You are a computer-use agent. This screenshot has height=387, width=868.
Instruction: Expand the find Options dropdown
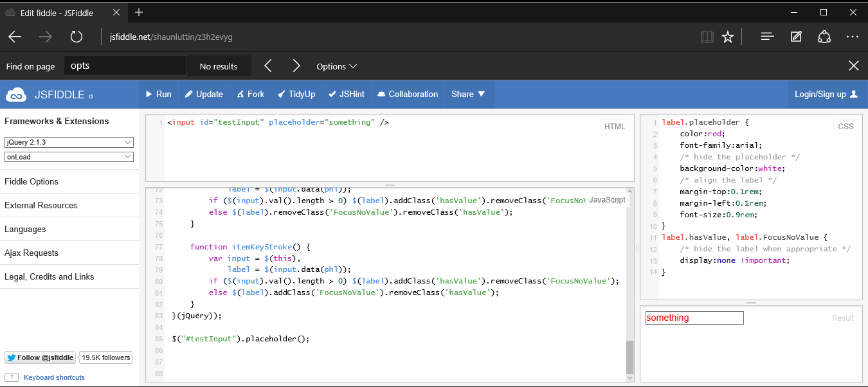(336, 66)
